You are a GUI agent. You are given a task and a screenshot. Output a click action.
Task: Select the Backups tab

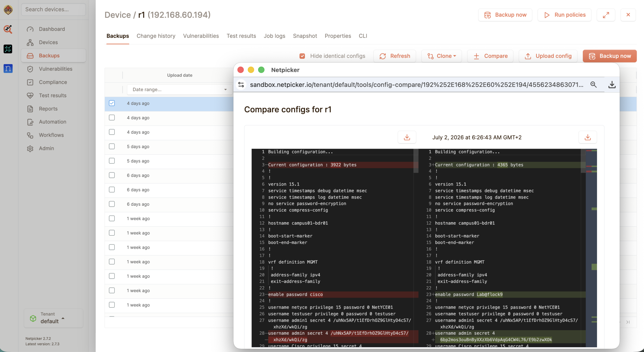pyautogui.click(x=117, y=36)
